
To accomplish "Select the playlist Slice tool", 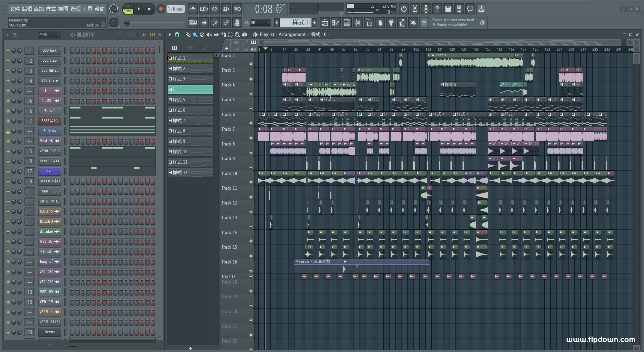I will point(223,35).
